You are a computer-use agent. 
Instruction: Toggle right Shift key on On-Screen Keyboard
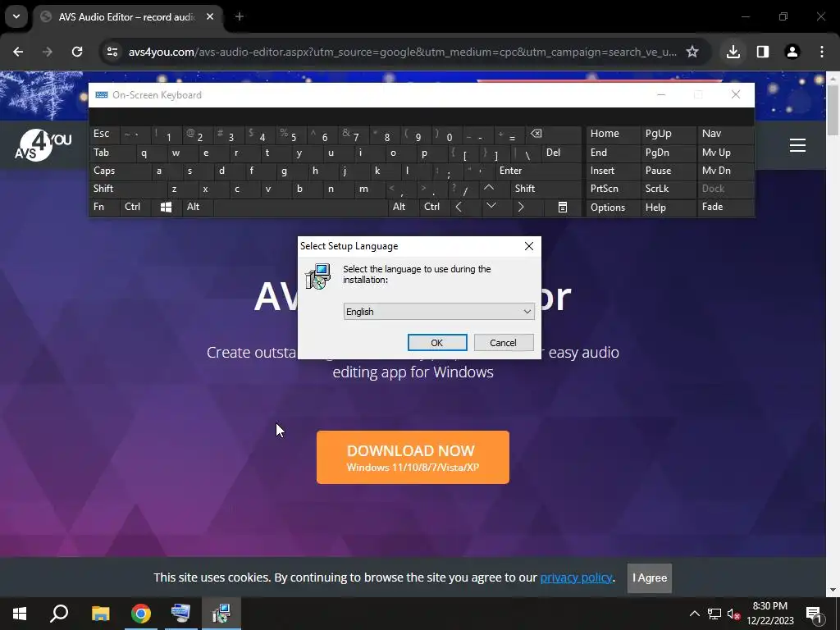coord(546,189)
